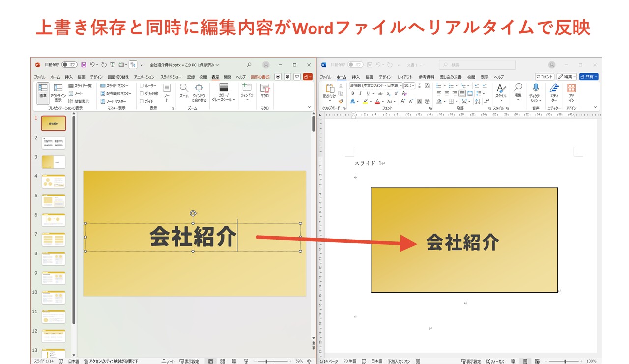Open the ズーム magnifier dialog in PowerPoint
This screenshot has width=629, height=364.
(x=184, y=91)
